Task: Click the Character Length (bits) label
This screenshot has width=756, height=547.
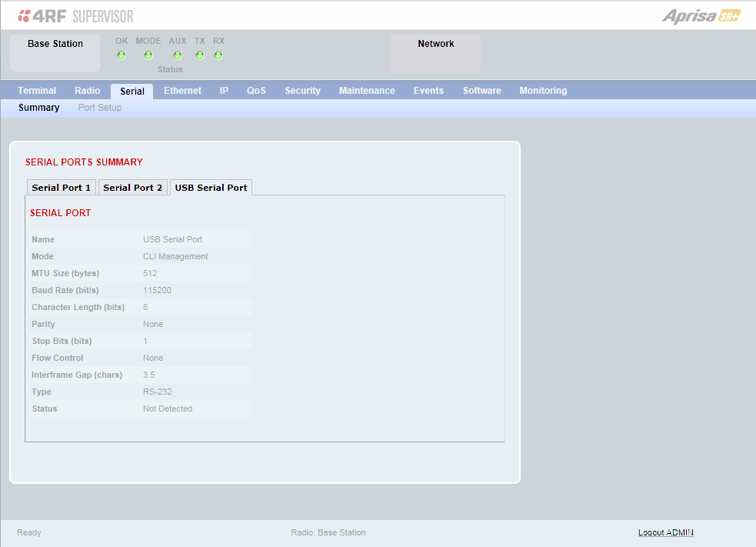Action: 78,307
